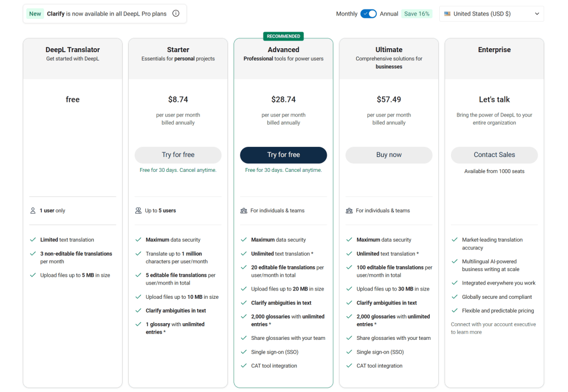This screenshot has width=568, height=392.
Task: Click the 'Starter' plan title
Action: coord(178,49)
